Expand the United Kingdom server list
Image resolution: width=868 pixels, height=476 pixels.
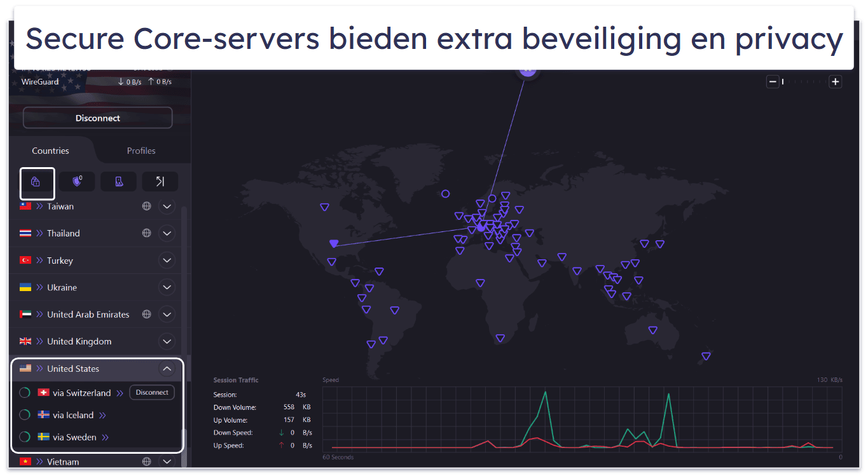pos(167,341)
